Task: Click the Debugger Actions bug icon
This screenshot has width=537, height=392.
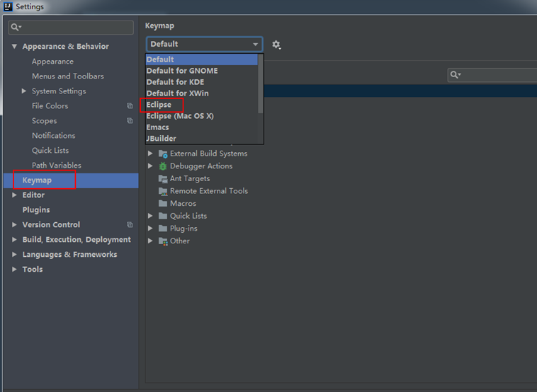Action: (x=163, y=166)
